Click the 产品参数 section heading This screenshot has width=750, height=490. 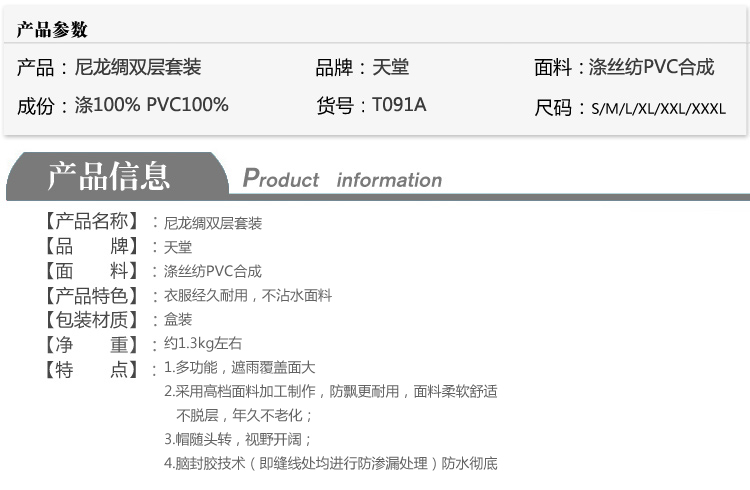point(52,30)
